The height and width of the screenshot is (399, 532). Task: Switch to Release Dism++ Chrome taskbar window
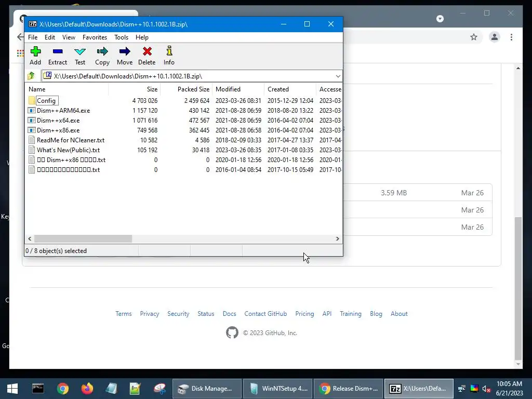348,389
